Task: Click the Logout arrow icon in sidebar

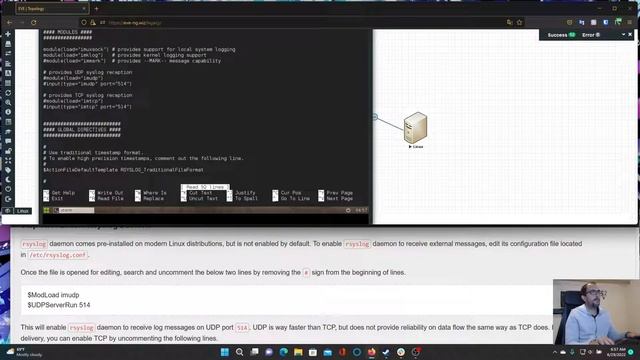Action: click(8, 199)
